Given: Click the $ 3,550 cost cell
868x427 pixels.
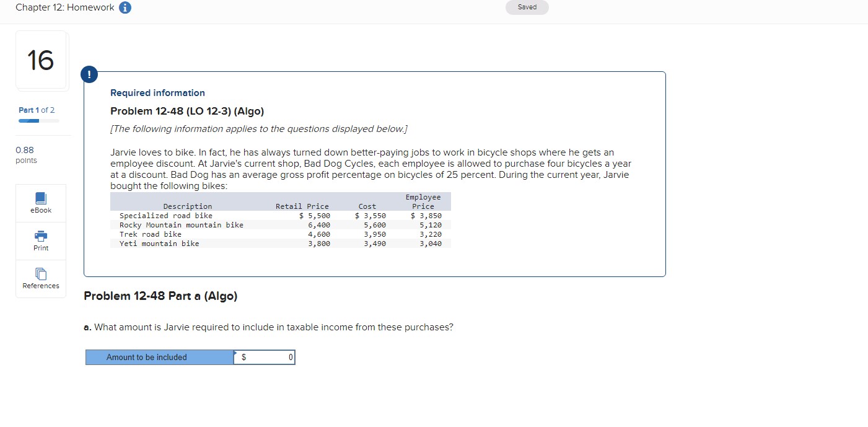Looking at the screenshot, I should click(370, 216).
